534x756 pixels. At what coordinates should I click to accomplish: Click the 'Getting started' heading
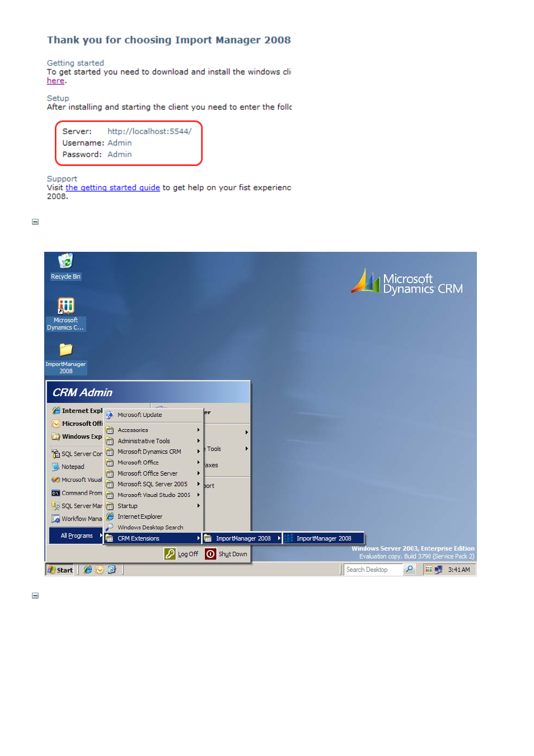pos(76,63)
